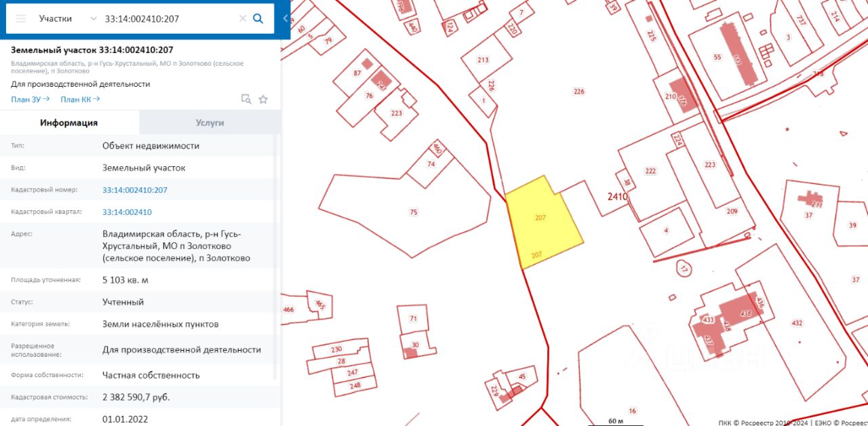
Task: Select parcel 222 on the map
Action: click(x=650, y=171)
